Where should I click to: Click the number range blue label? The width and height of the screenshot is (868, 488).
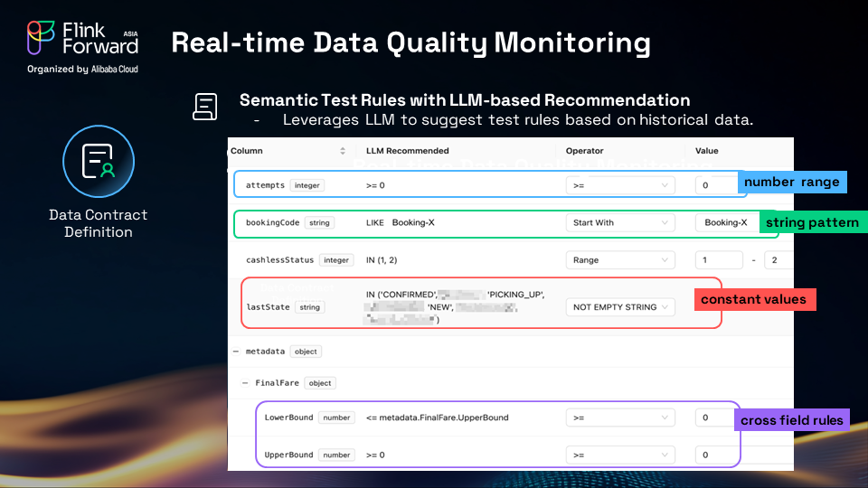pyautogui.click(x=792, y=182)
